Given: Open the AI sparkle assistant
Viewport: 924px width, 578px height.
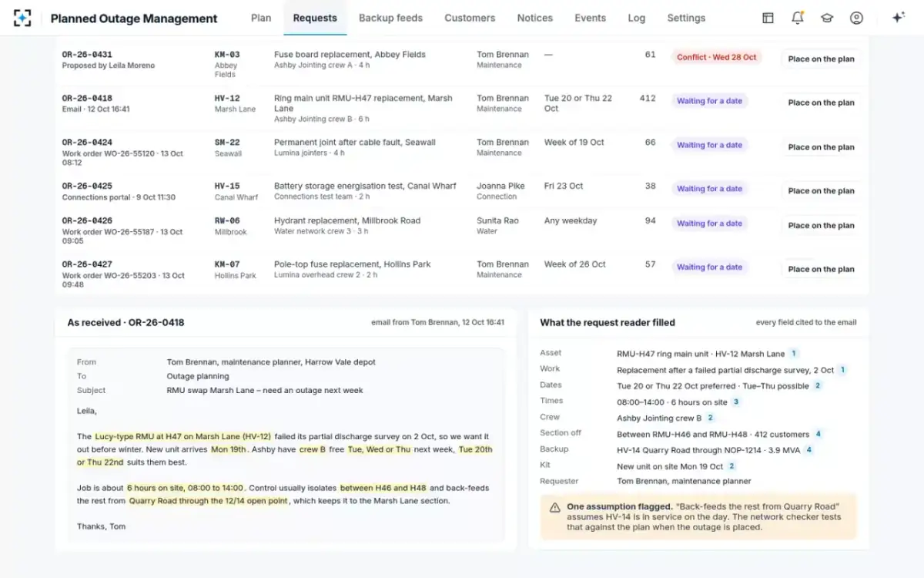Looking at the screenshot, I should 898,18.
